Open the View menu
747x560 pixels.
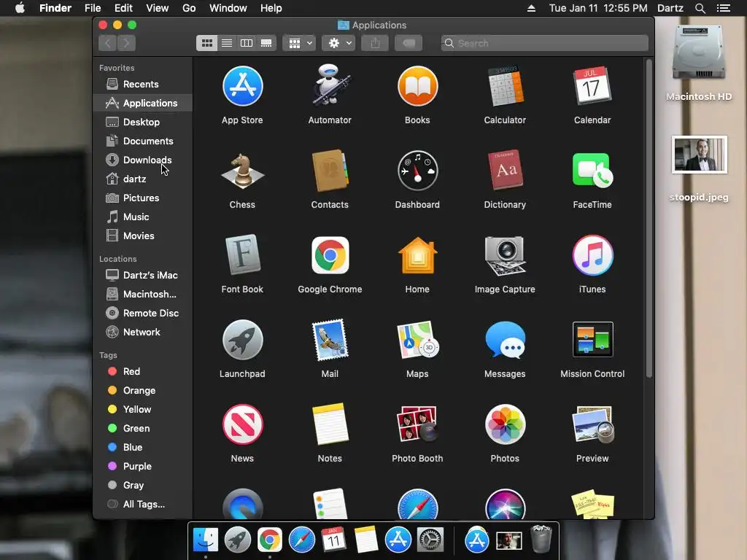point(158,8)
